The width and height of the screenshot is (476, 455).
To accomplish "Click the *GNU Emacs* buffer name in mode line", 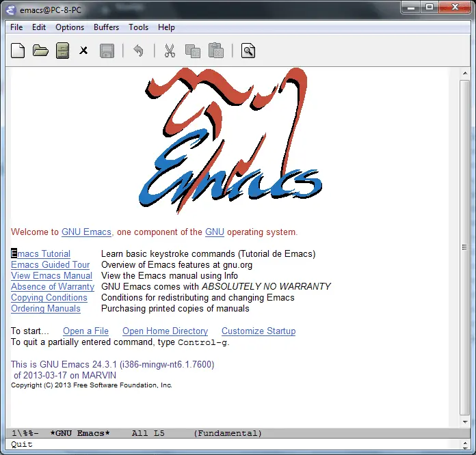I will [x=80, y=433].
